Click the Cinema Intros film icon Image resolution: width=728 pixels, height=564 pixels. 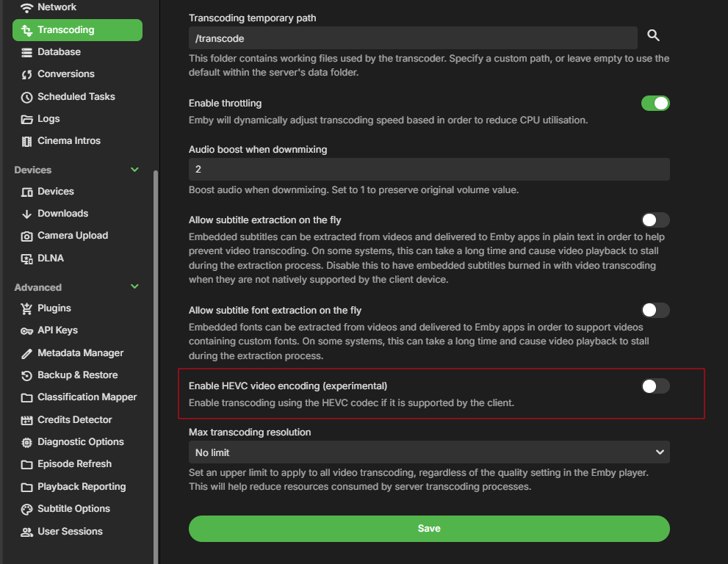(x=27, y=141)
